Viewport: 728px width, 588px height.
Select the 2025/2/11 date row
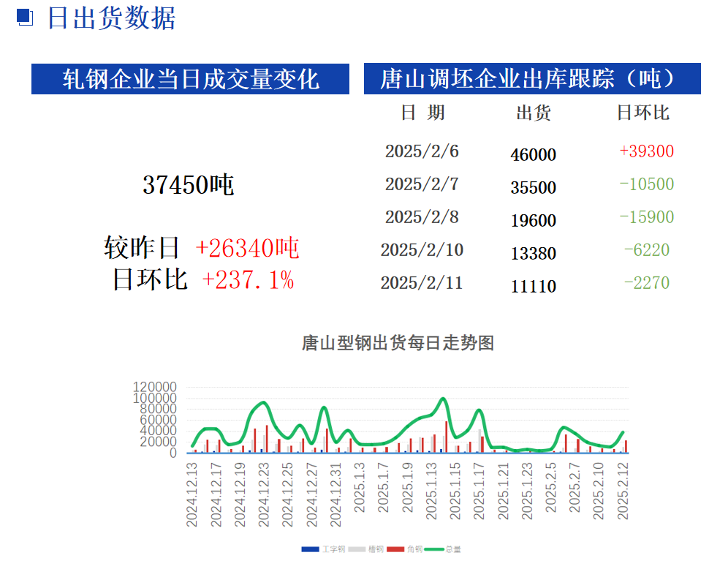click(x=422, y=283)
